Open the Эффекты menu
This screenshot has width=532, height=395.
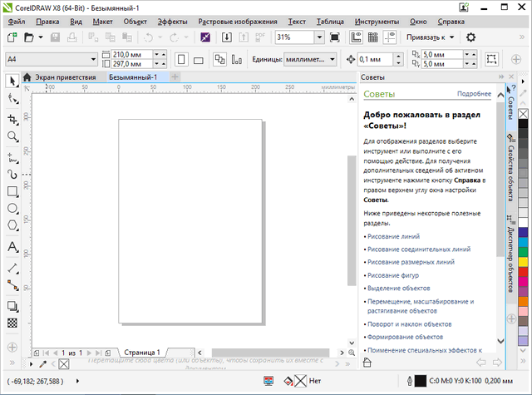[172, 20]
